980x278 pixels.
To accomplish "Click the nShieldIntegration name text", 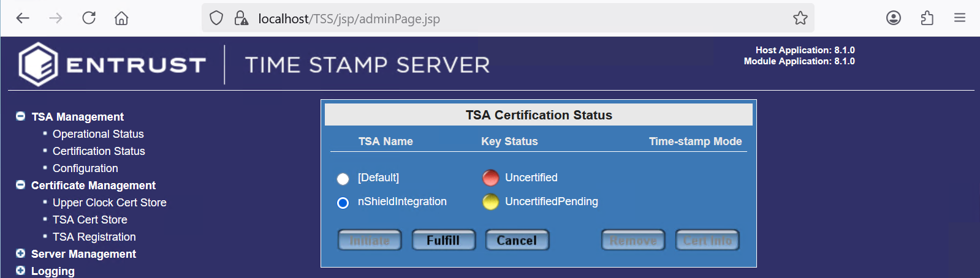I will 402,201.
